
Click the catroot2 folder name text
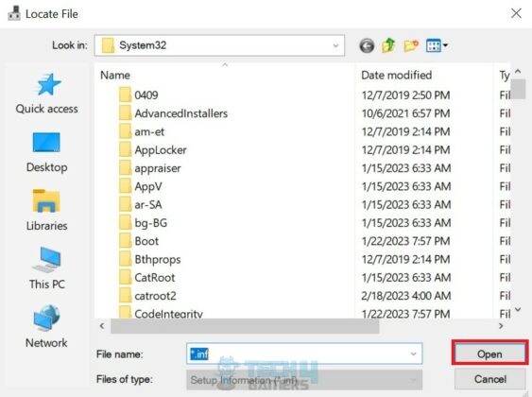(155, 296)
